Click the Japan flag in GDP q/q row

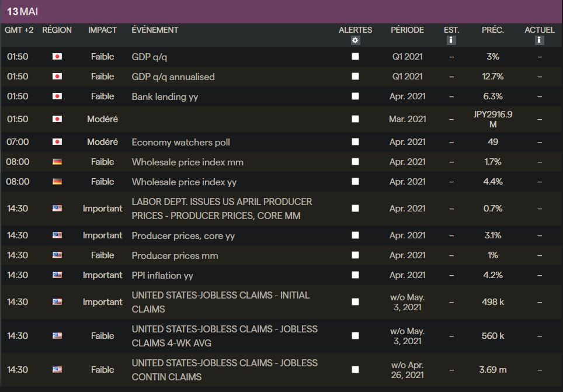click(x=57, y=57)
